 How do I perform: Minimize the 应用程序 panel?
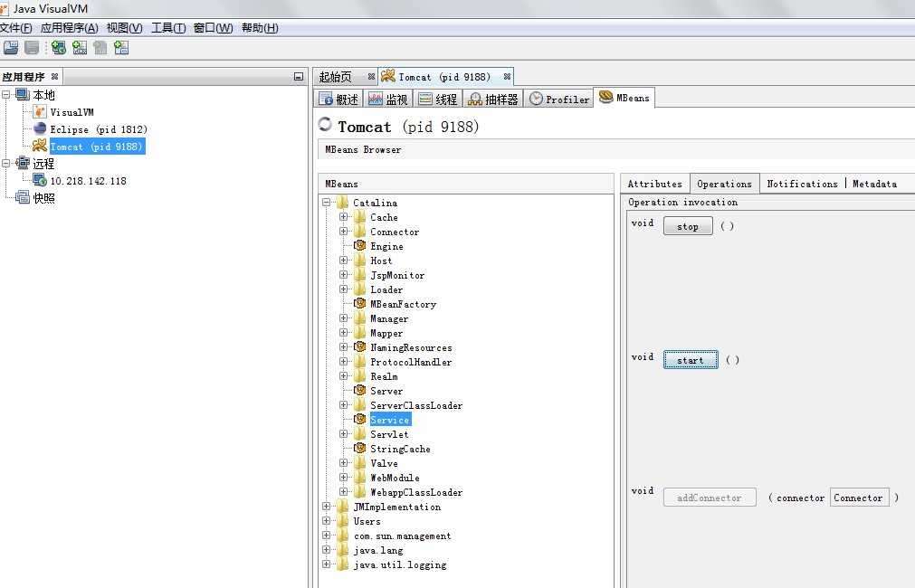tap(299, 76)
